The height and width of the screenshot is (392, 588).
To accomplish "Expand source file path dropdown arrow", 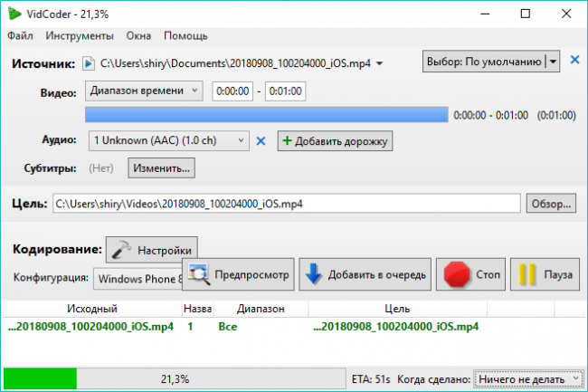I will coord(380,63).
